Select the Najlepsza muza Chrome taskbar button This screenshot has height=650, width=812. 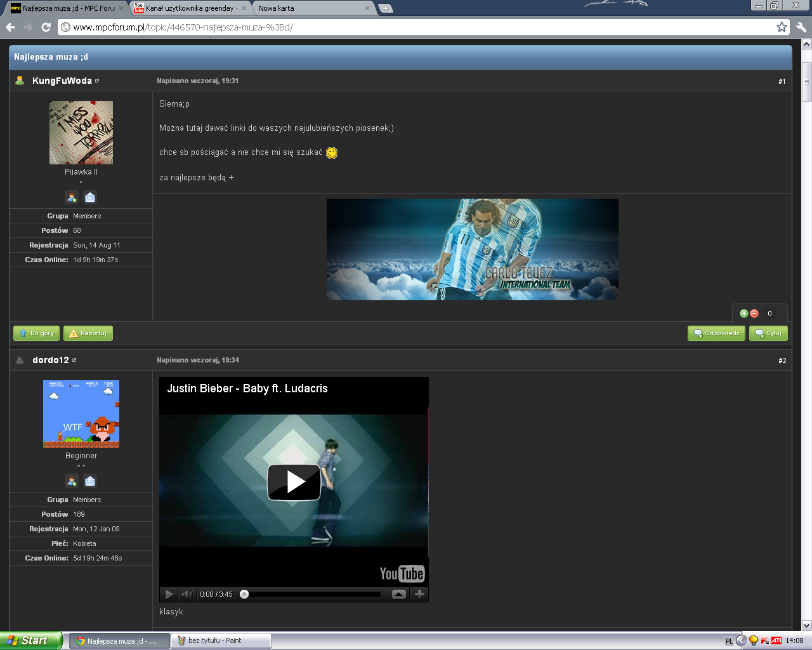pos(119,641)
